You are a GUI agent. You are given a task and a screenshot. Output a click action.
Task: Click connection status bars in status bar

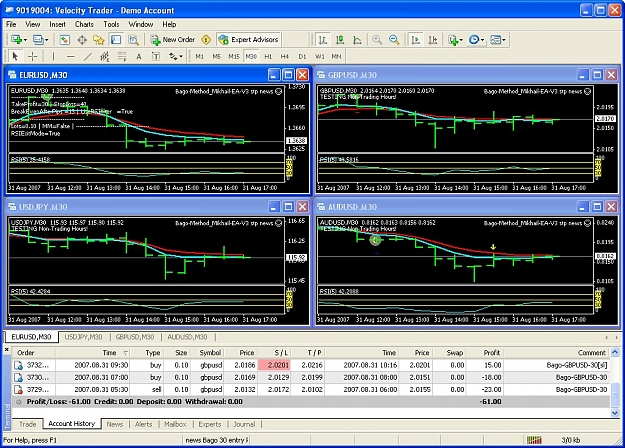[534, 440]
